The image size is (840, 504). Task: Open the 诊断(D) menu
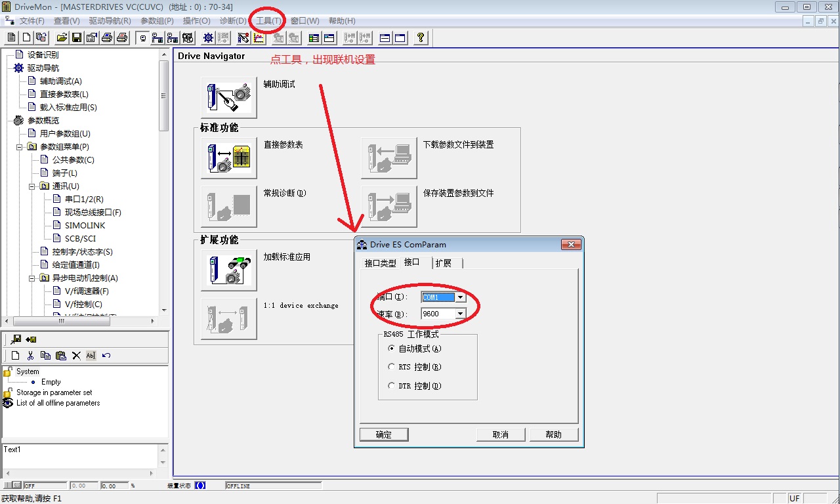coord(233,21)
